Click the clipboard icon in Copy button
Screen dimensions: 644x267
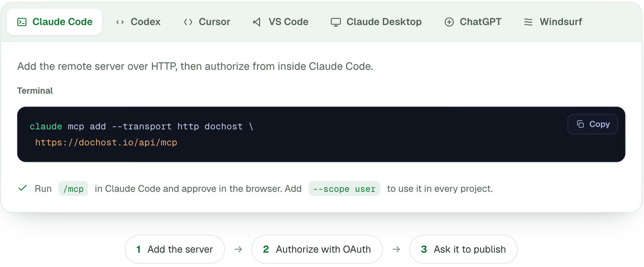(x=581, y=124)
